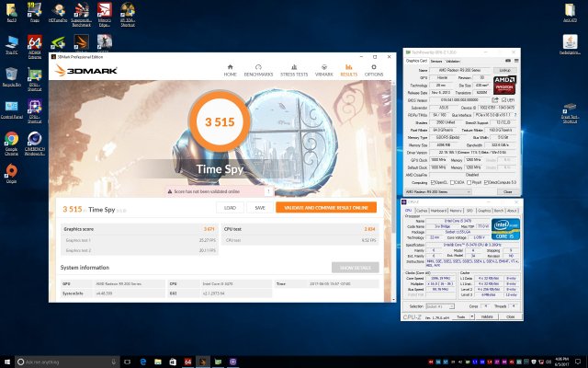
Task: Open the Socket selection dropdown in CPU-Z
Action: click(440, 306)
